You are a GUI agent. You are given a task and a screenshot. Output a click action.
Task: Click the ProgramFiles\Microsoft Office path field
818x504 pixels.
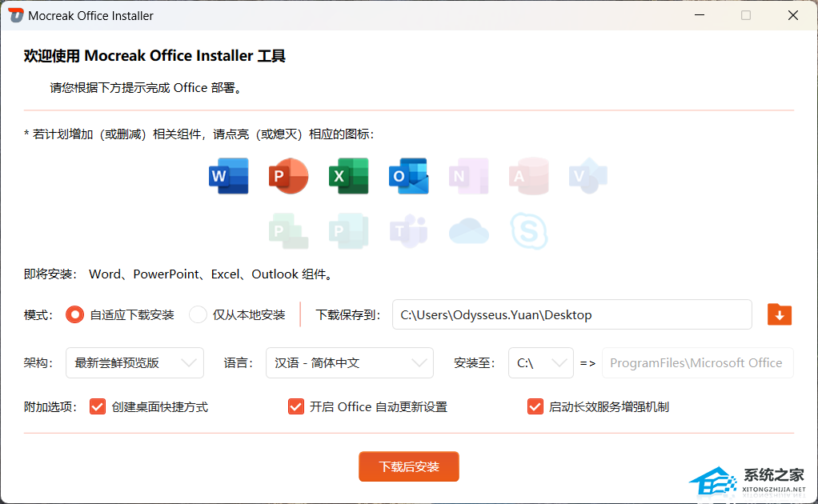[698, 362]
